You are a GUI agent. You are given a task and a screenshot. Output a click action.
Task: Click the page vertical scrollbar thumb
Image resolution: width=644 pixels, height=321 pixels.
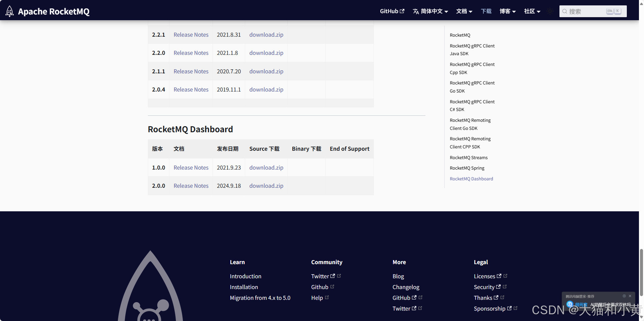[641, 273]
